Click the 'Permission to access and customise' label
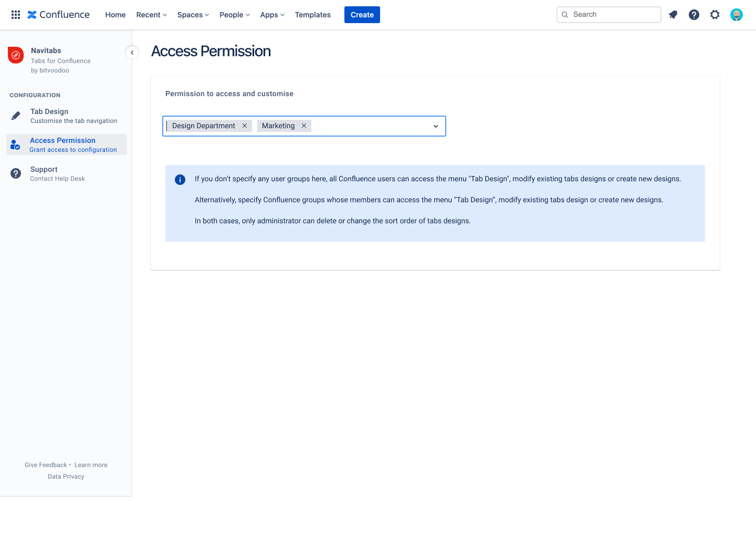This screenshot has height=538, width=756. [x=229, y=94]
